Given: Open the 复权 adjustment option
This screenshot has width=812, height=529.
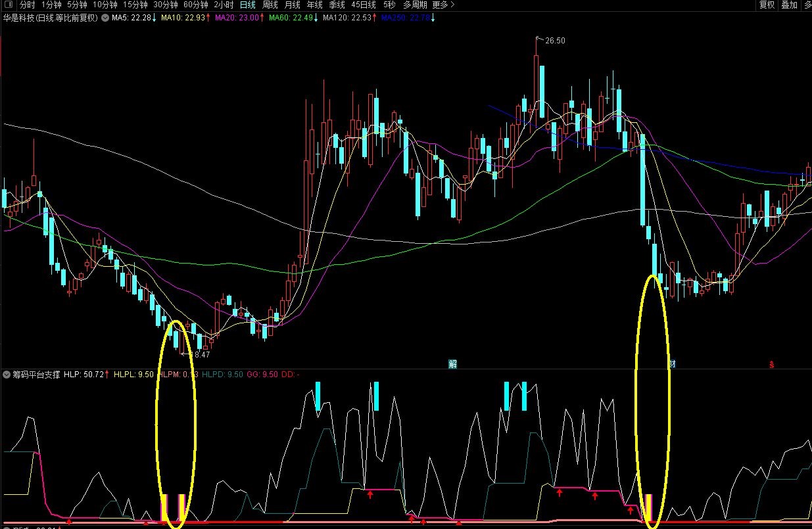Looking at the screenshot, I should [x=767, y=5].
